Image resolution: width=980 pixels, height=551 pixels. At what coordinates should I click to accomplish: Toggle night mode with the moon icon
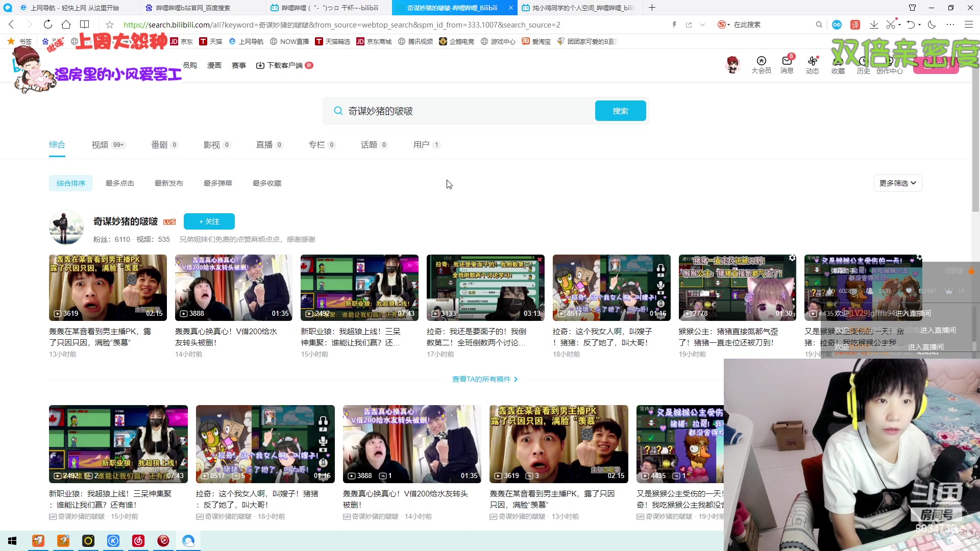[x=932, y=24]
